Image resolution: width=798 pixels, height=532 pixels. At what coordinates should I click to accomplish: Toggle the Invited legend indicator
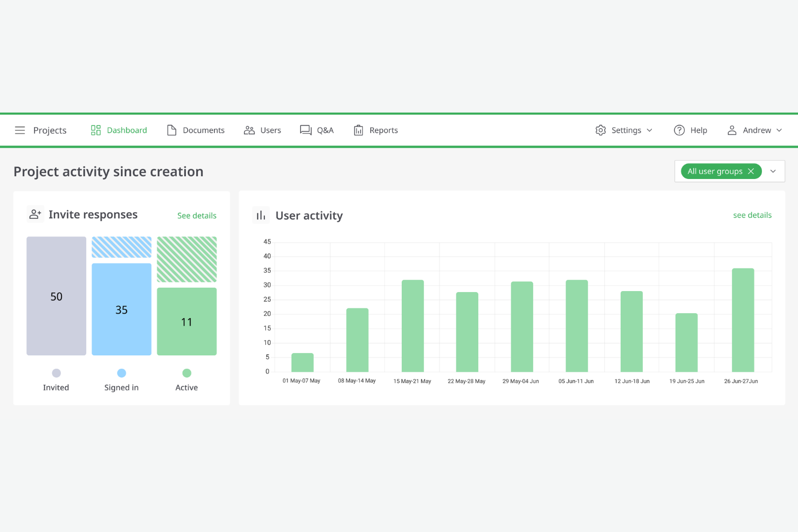56,372
